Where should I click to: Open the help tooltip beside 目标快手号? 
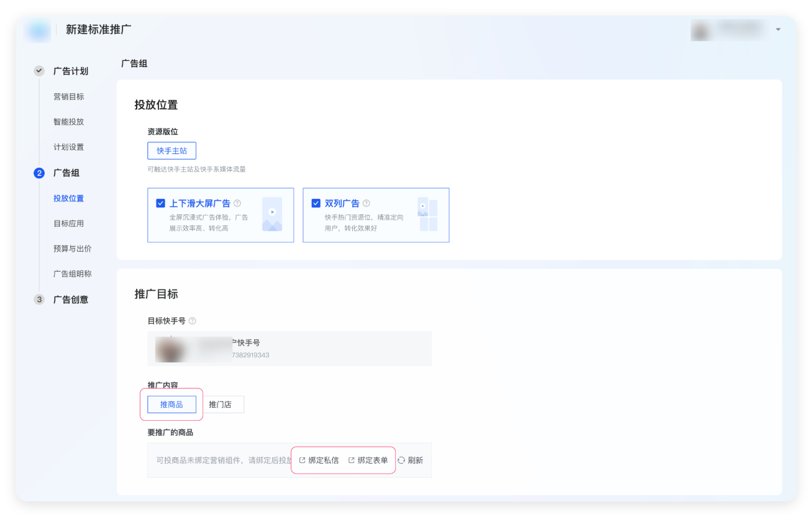coord(193,321)
